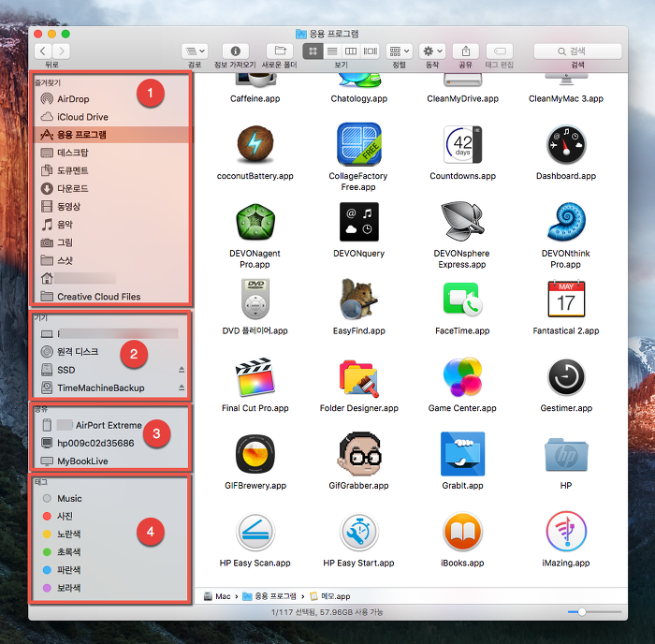Select FaceTime.app icon
The image size is (655, 644).
tap(462, 300)
